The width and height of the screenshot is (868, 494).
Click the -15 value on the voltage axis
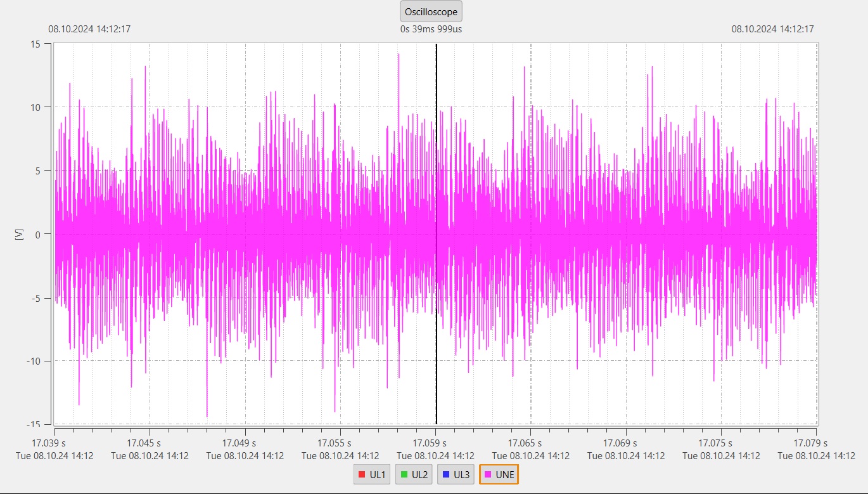(x=34, y=424)
